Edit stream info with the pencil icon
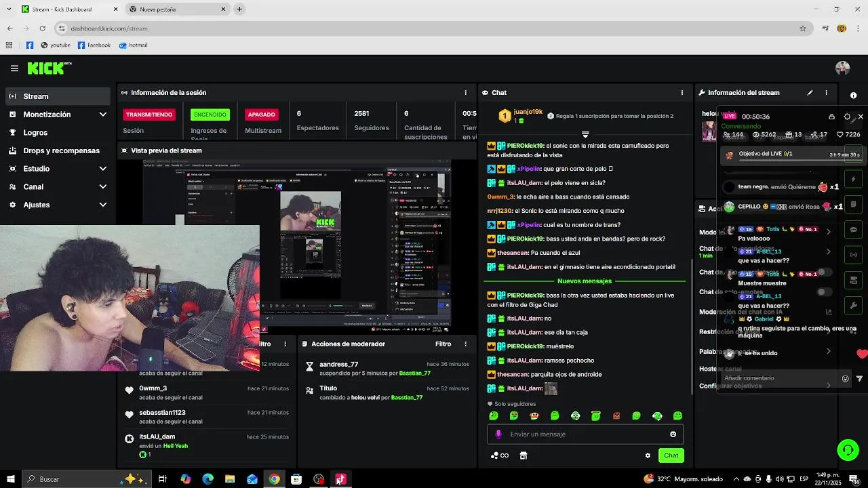868x488 pixels. pyautogui.click(x=810, y=92)
